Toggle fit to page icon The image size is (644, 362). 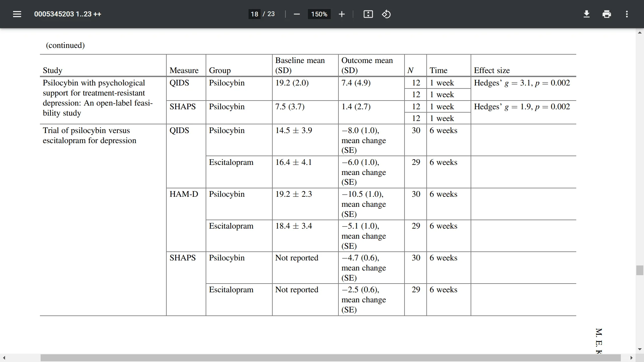[368, 14]
